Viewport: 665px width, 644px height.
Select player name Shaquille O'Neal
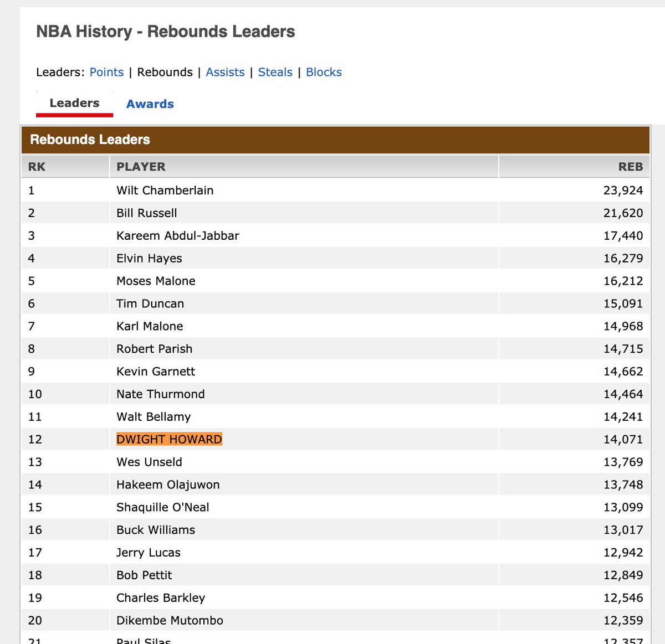coord(163,508)
